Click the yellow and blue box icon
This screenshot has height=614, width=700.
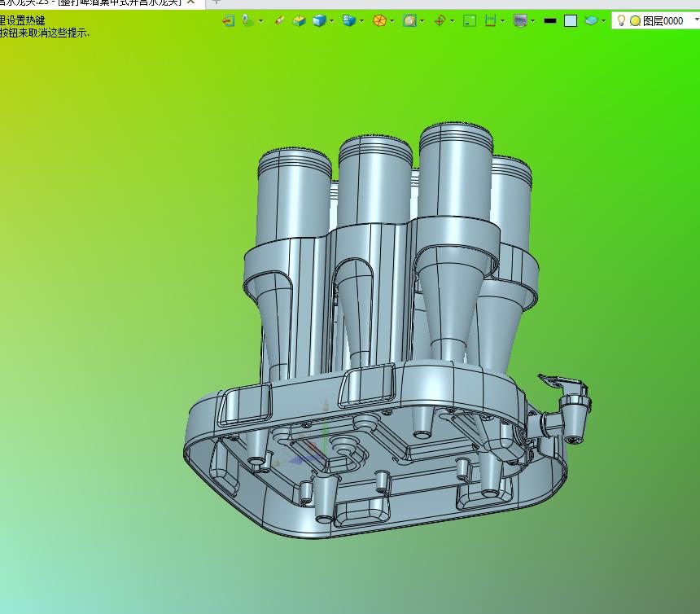(299, 20)
